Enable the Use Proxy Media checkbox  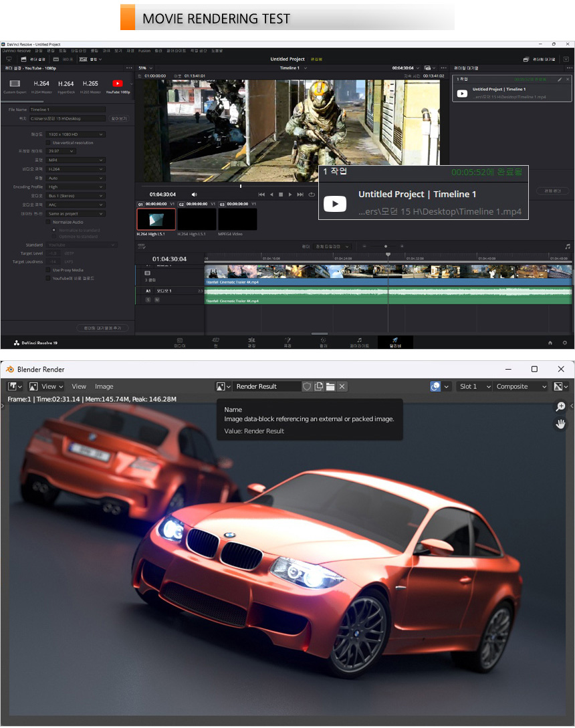pos(48,270)
